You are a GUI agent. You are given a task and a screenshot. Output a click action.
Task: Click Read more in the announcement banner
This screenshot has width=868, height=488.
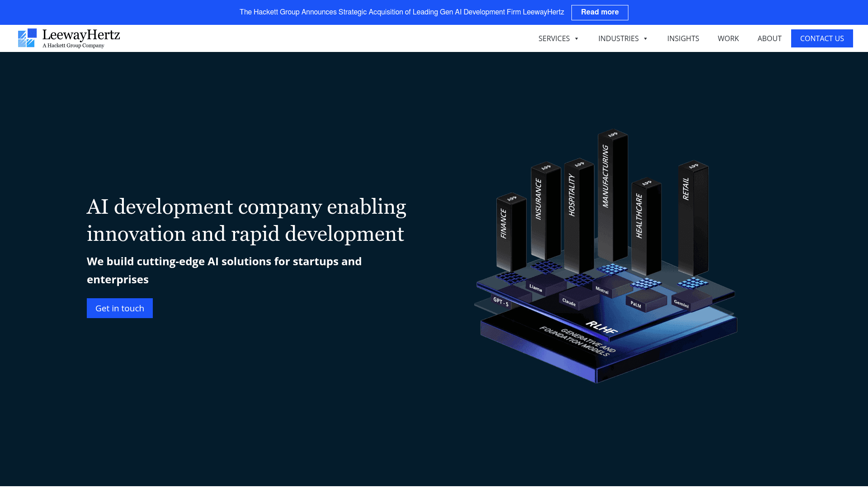coord(600,12)
